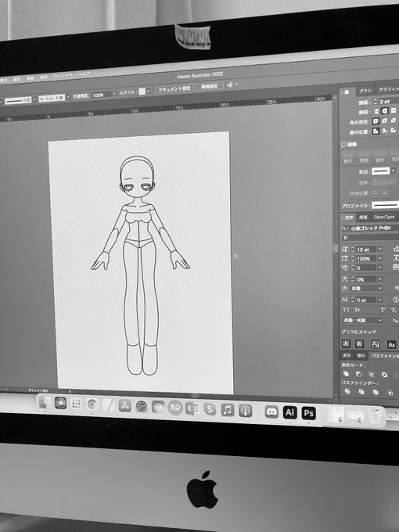
Task: Click the プロファイル stroke profile preview
Action: [386, 205]
